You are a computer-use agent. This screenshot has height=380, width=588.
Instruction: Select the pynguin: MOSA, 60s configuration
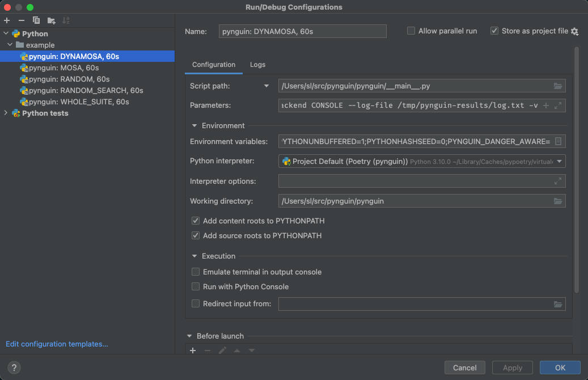click(64, 68)
